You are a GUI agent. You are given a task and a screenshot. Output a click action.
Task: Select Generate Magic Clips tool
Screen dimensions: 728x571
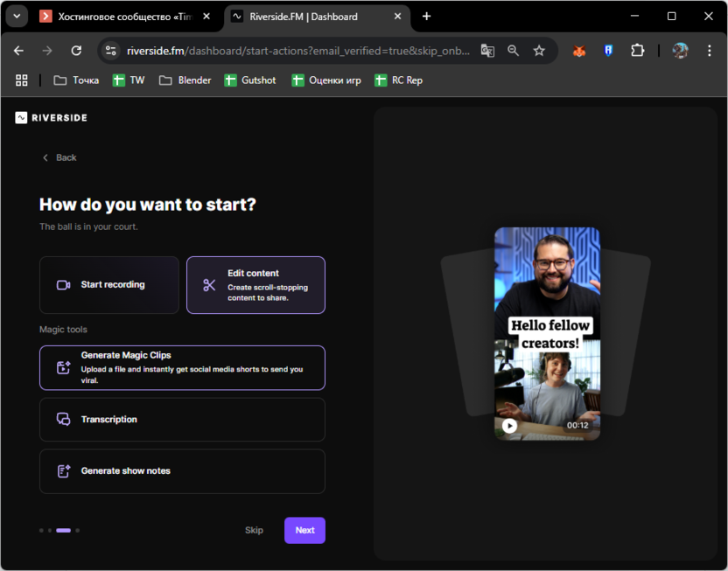[x=182, y=367]
